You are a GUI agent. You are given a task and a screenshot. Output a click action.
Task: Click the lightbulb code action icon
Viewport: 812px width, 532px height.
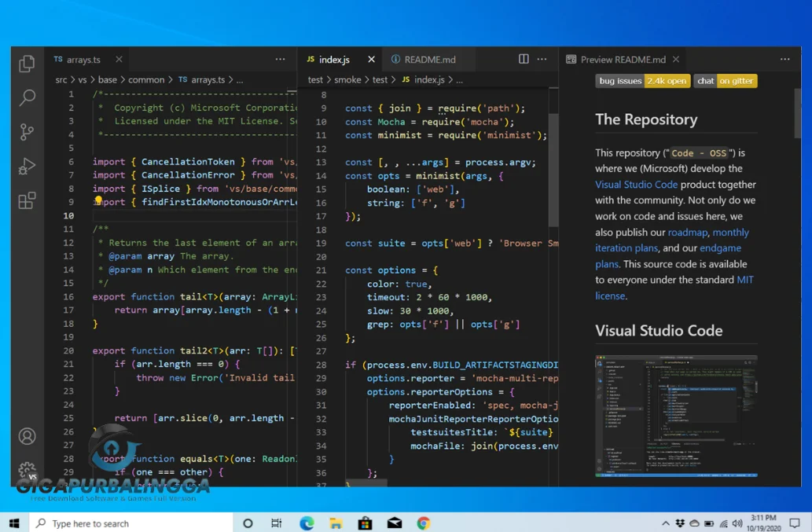pos(98,200)
